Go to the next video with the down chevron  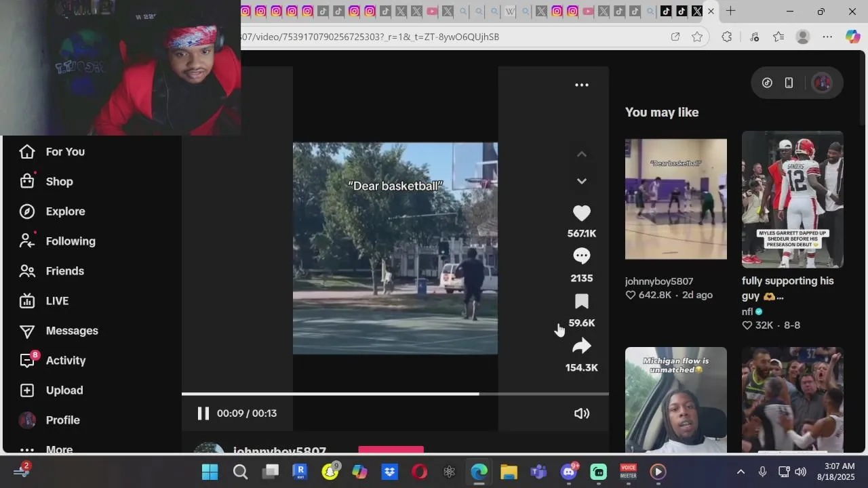[582, 181]
